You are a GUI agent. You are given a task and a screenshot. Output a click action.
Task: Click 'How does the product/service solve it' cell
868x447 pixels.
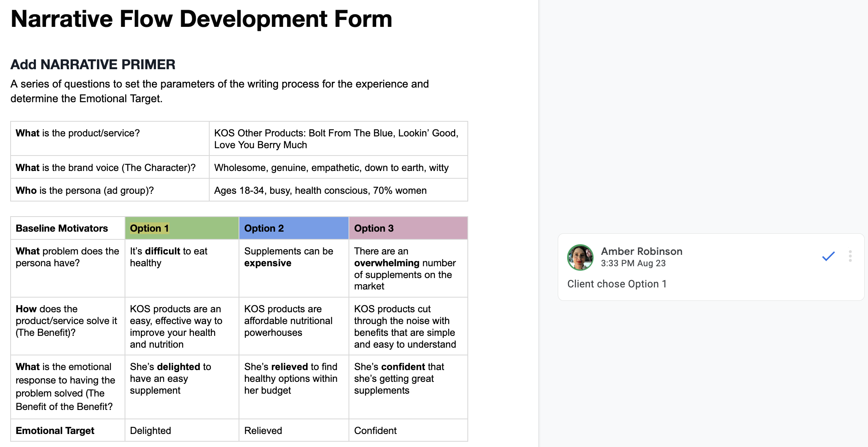tap(68, 326)
